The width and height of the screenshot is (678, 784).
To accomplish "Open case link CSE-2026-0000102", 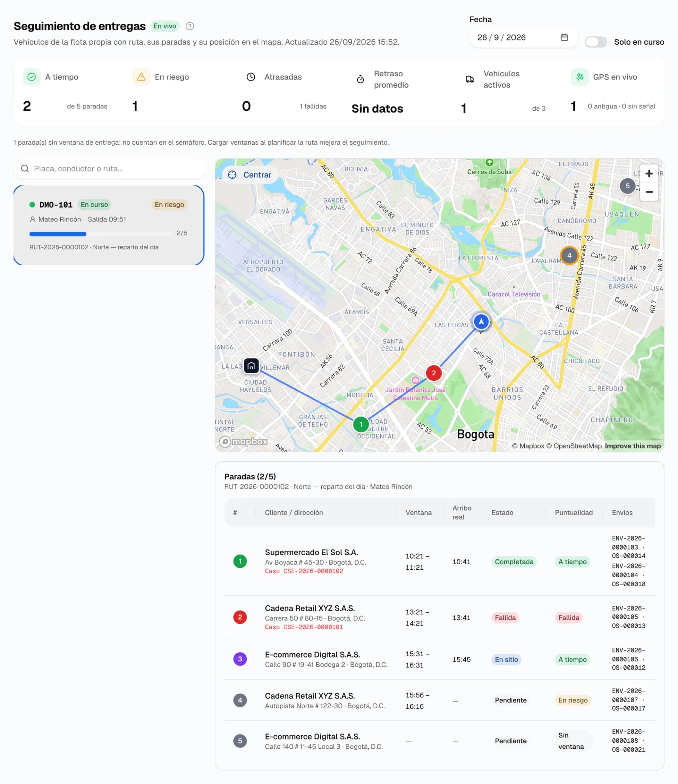I will tap(304, 571).
